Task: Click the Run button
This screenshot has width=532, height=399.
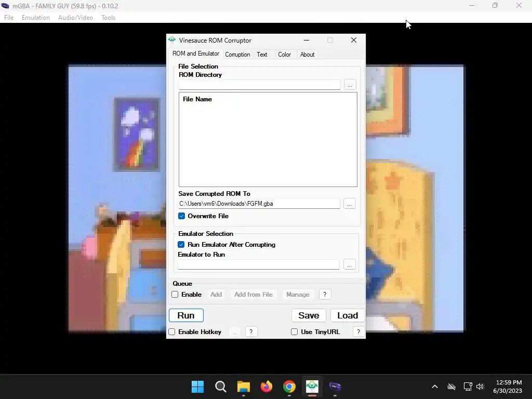Action: pos(187,315)
